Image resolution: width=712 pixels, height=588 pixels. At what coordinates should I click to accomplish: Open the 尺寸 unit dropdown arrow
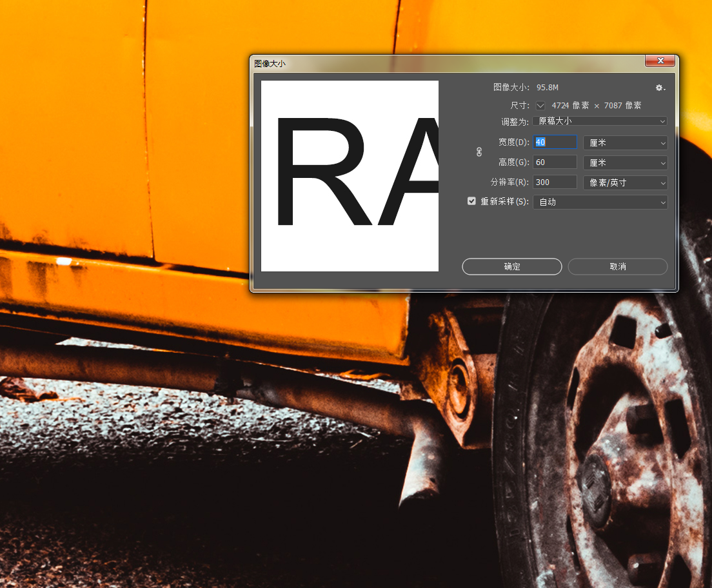point(540,106)
